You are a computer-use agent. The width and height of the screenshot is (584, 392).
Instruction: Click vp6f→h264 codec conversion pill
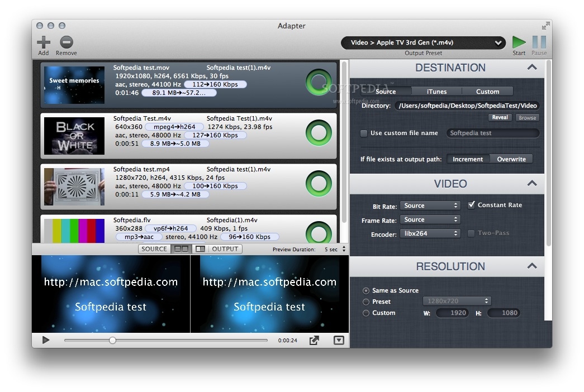coord(171,228)
